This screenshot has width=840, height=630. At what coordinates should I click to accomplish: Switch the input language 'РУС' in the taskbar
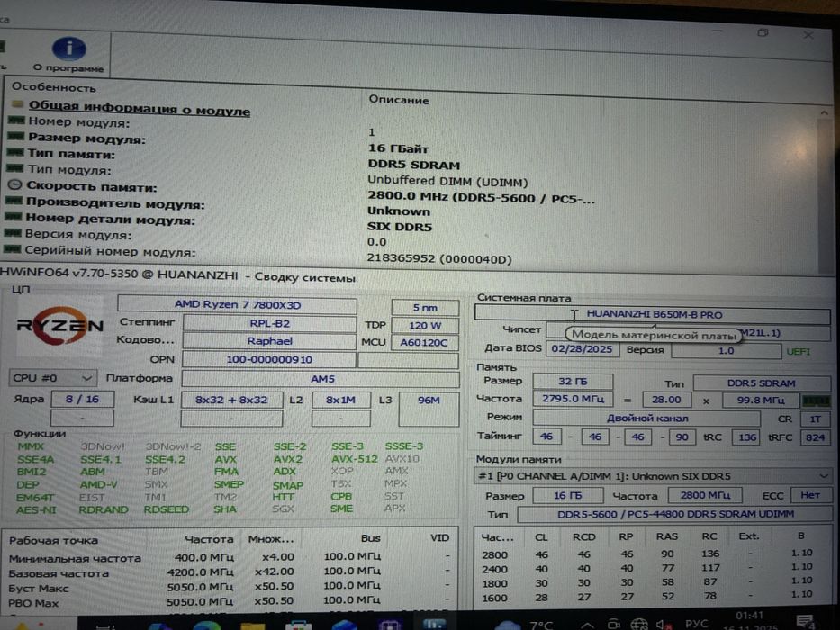coord(697,624)
